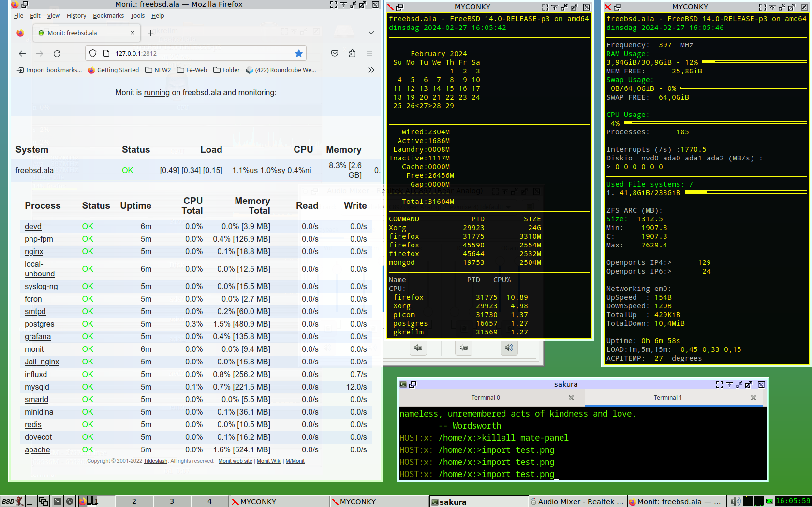Open Getting Started bookmark

pyautogui.click(x=113, y=70)
